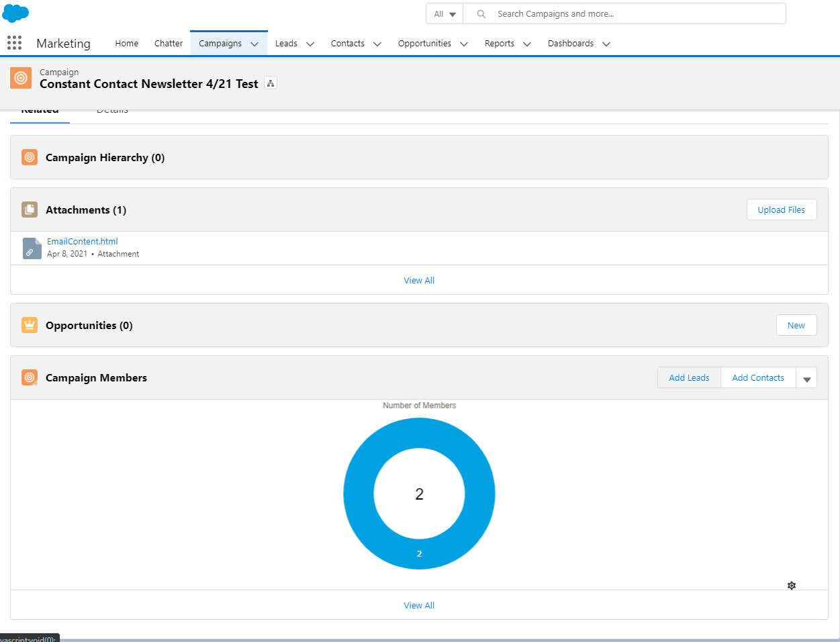Viewport: 840px width, 642px height.
Task: Open the Attachments (1) related list
Action: point(86,210)
